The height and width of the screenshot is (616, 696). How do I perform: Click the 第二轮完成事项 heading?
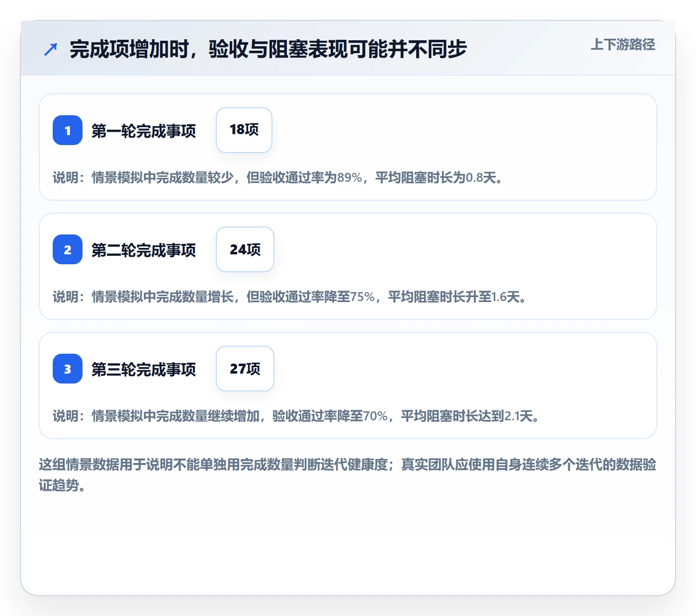pyautogui.click(x=144, y=250)
